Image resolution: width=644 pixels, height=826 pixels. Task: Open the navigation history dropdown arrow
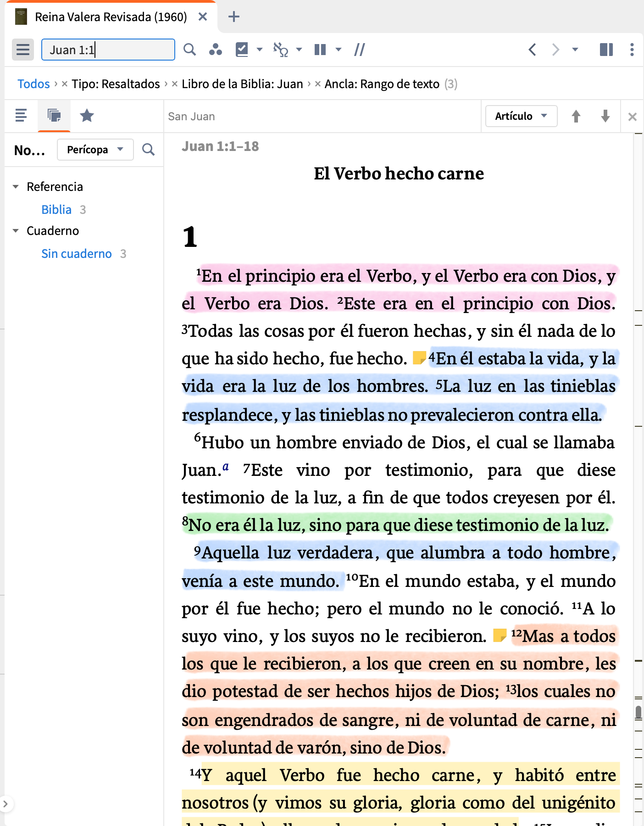pyautogui.click(x=575, y=50)
